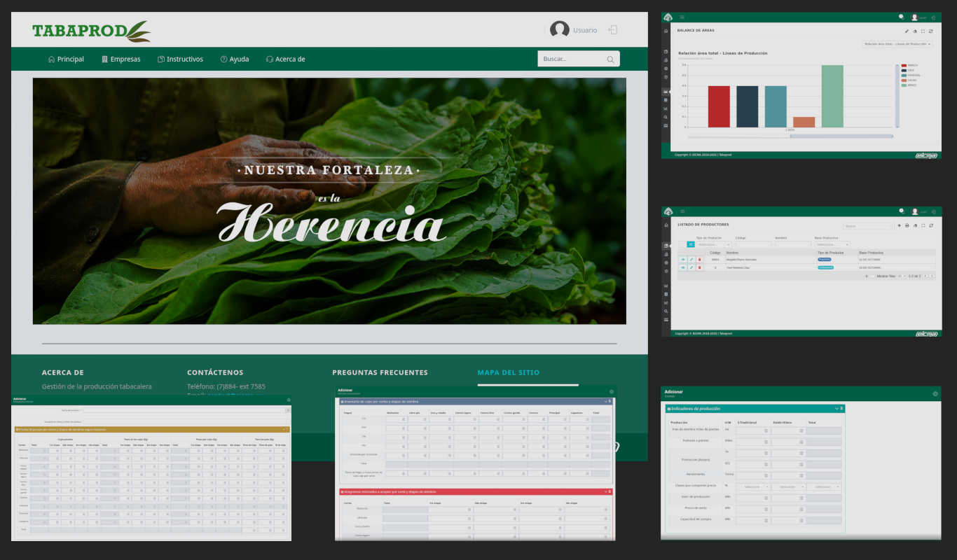Click the pencil edit icon in Balance de Áreas

pos(907,31)
